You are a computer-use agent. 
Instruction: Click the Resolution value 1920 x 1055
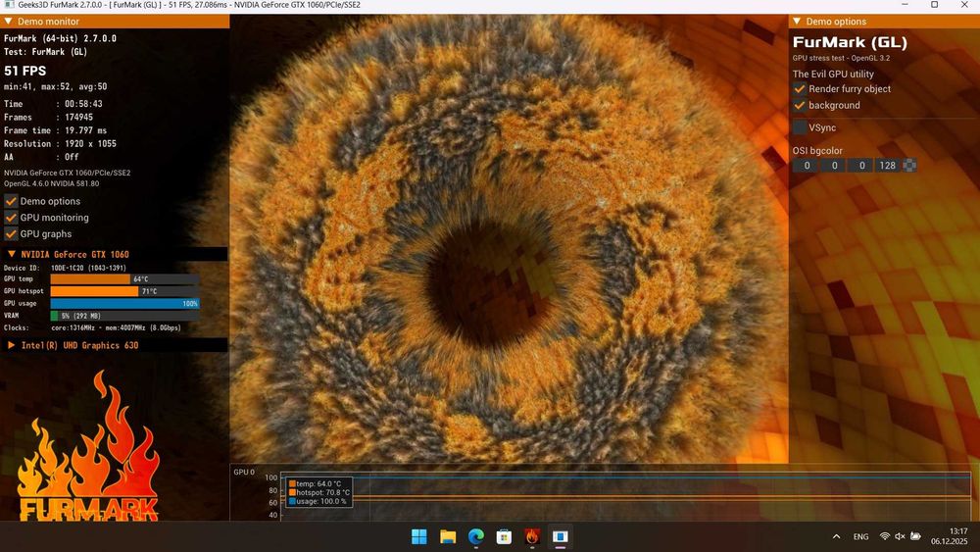[90, 144]
